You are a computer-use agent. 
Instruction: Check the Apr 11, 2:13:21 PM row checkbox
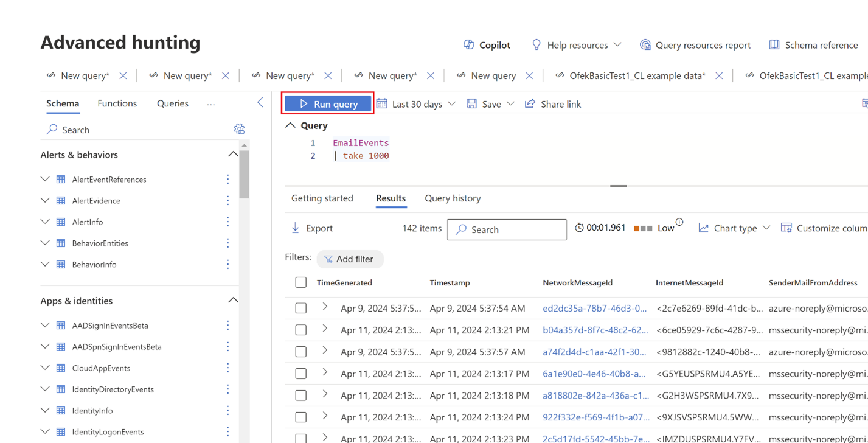tap(300, 330)
